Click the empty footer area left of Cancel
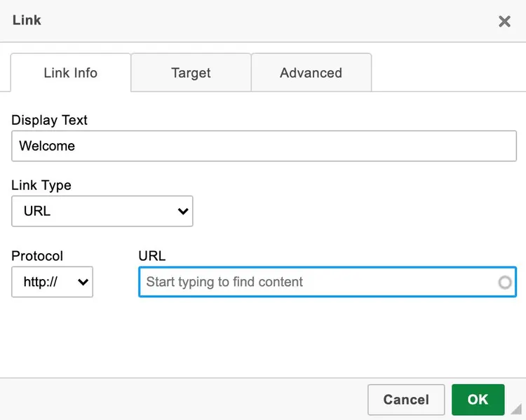Image resolution: width=526 pixels, height=420 pixels. [x=182, y=400]
